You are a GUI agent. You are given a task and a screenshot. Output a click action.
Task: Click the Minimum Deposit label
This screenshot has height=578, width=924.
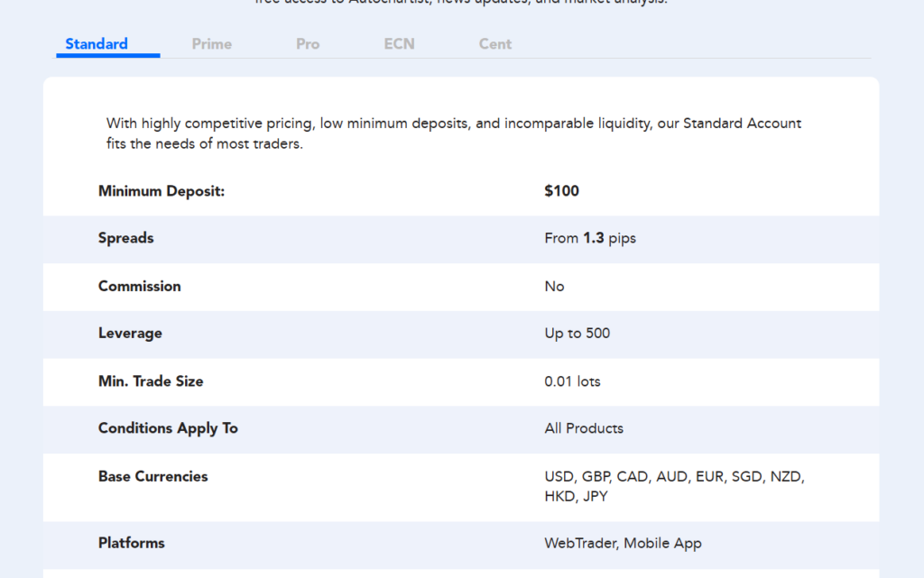click(x=161, y=191)
